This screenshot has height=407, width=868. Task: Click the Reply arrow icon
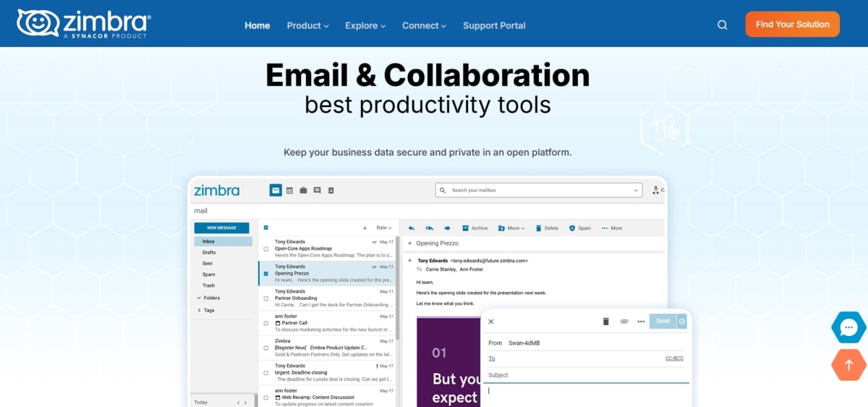point(412,228)
